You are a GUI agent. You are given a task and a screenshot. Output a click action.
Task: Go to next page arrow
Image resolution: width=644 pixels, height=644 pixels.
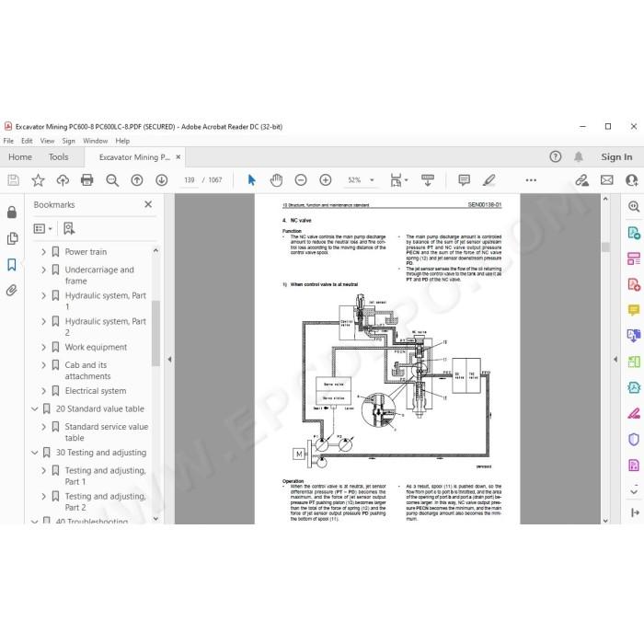pos(161,180)
